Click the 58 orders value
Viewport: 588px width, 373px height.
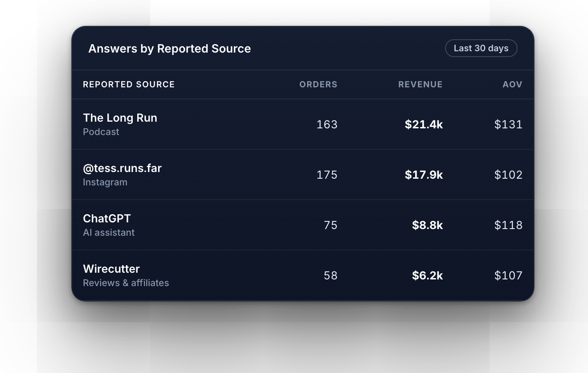click(331, 275)
